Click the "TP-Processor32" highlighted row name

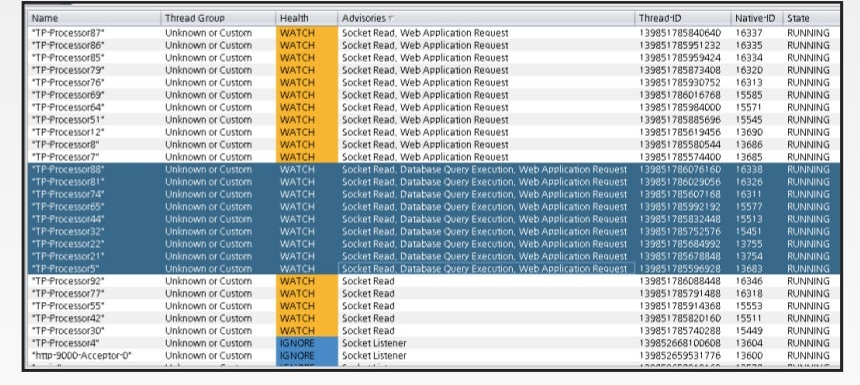pos(68,231)
